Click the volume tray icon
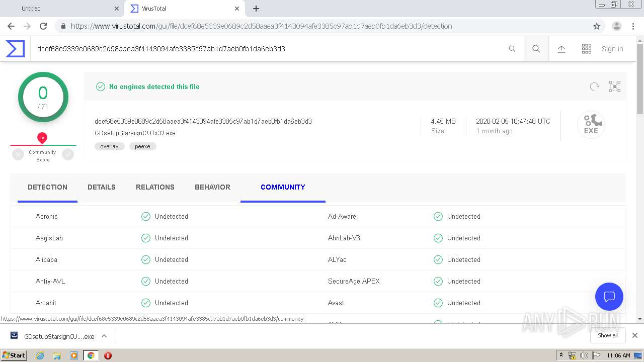The image size is (644, 362). [x=584, y=355]
